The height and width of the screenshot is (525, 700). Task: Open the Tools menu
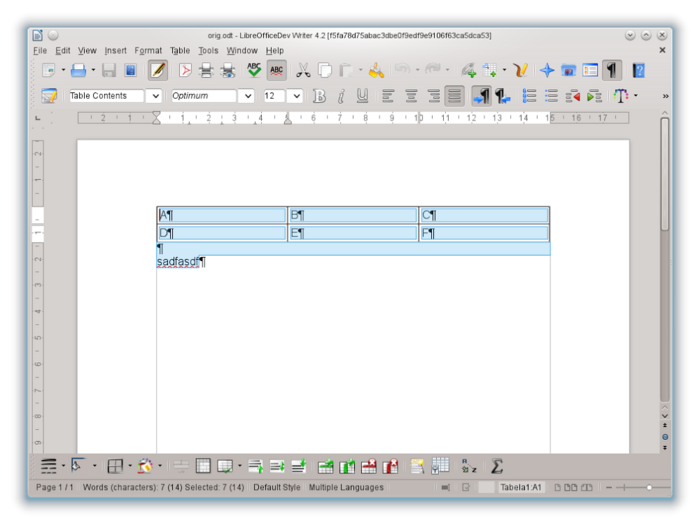pyautogui.click(x=208, y=50)
